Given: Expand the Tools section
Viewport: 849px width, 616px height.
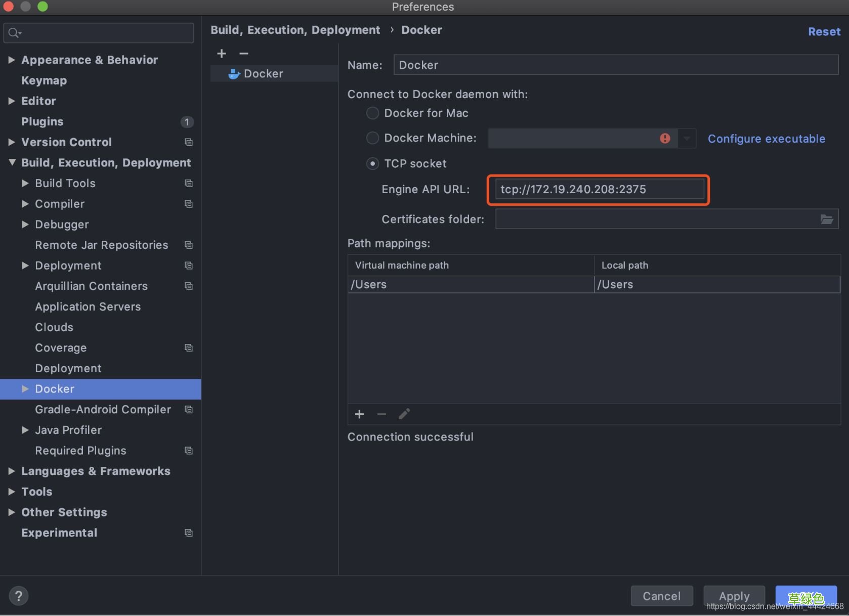Looking at the screenshot, I should tap(12, 492).
